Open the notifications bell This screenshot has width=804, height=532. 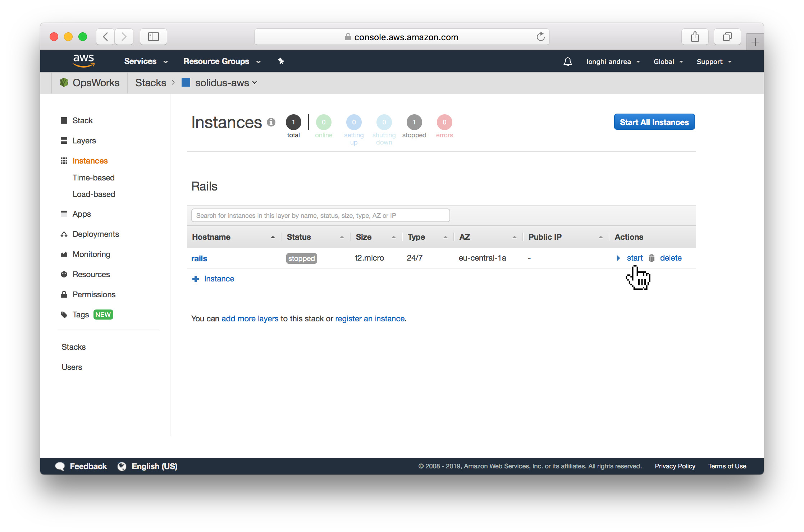[568, 61]
